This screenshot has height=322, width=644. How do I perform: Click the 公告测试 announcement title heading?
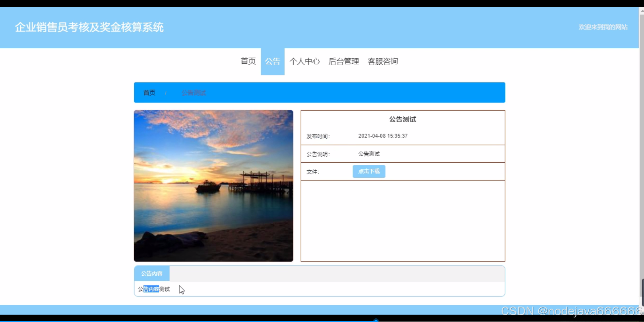(x=402, y=119)
